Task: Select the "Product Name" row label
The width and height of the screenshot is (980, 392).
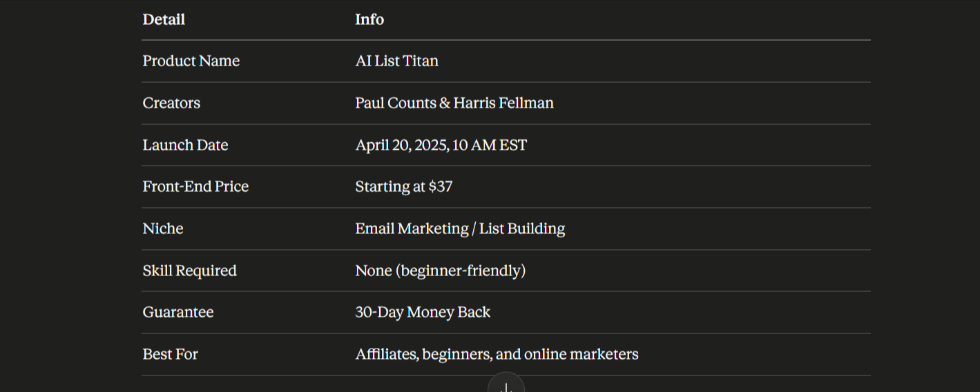Action: pos(191,61)
